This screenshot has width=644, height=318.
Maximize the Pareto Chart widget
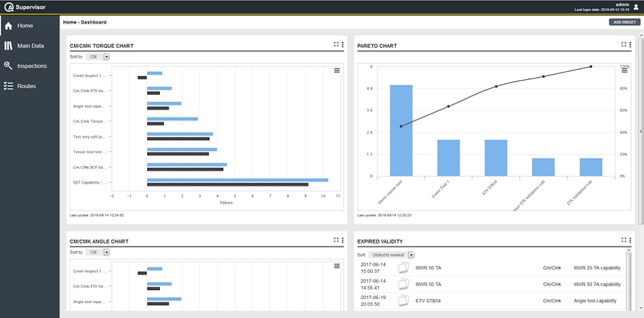(x=624, y=45)
